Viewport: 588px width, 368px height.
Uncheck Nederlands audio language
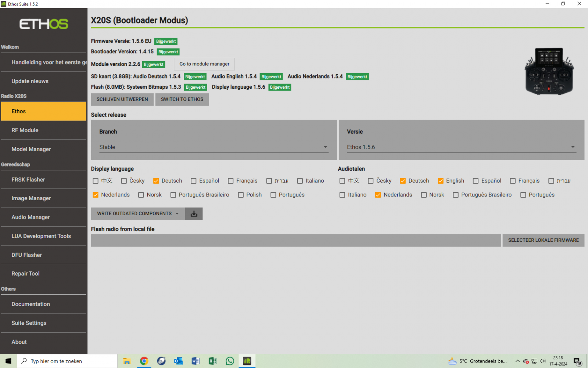378,195
